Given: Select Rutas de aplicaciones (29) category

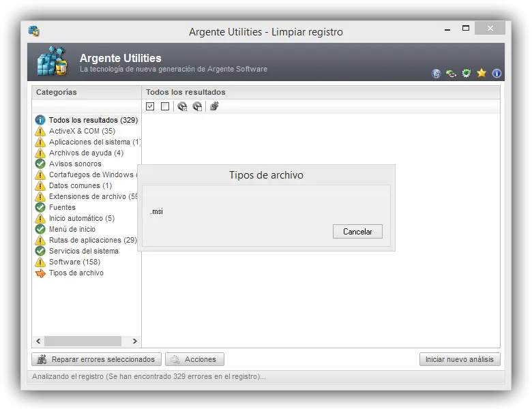Looking at the screenshot, I should point(93,240).
